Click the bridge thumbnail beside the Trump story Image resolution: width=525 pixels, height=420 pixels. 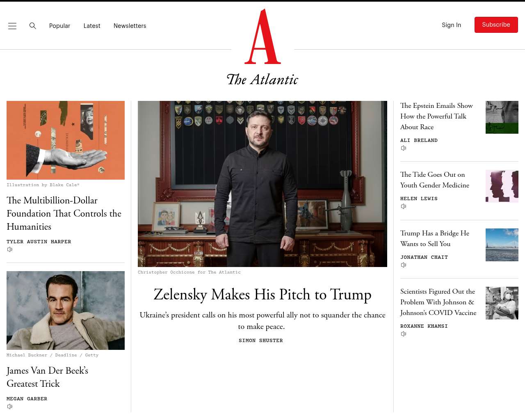click(502, 245)
